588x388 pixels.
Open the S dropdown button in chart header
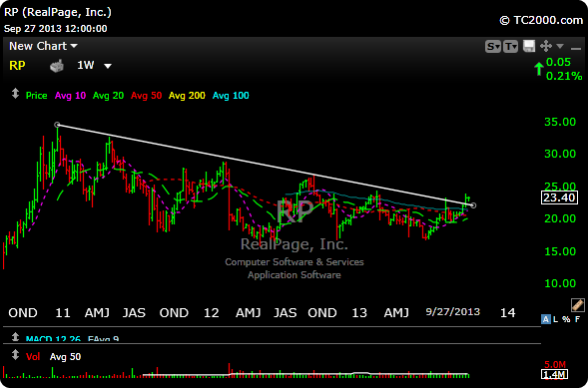click(x=493, y=47)
